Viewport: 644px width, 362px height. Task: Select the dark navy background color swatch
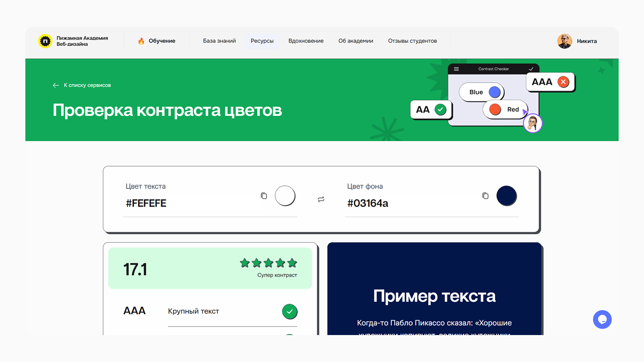(x=507, y=195)
